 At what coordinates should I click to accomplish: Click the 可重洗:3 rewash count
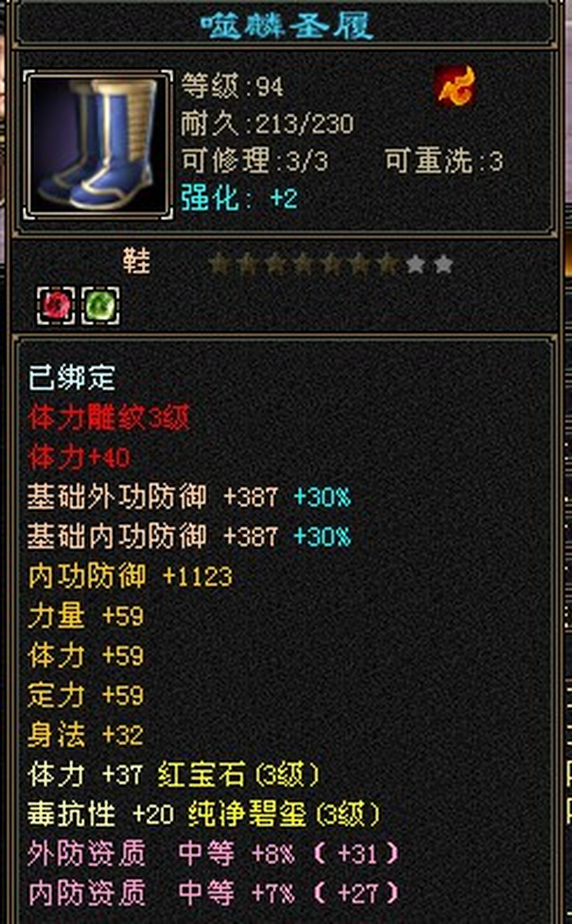pyautogui.click(x=444, y=162)
